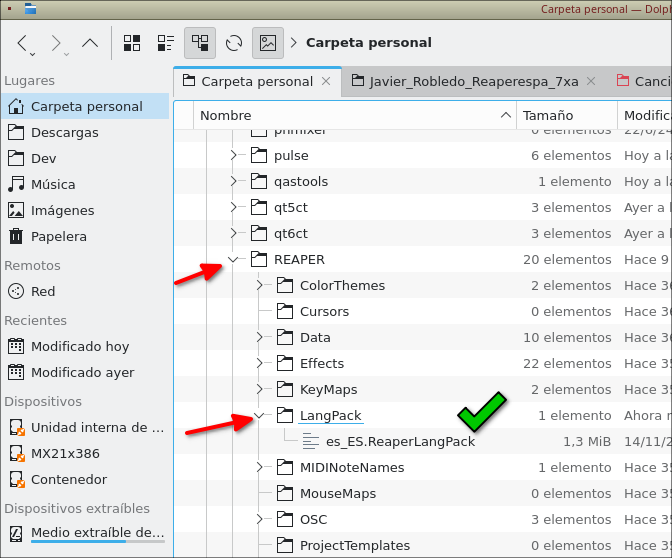Expand the qt6ct folder
Image resolution: width=672 pixels, height=558 pixels.
(x=233, y=234)
